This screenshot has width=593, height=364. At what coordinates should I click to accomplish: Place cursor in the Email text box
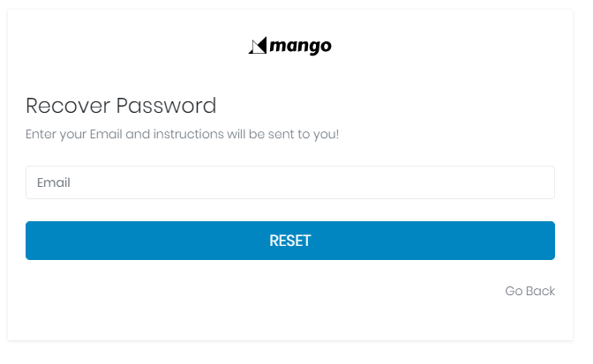[x=289, y=182]
